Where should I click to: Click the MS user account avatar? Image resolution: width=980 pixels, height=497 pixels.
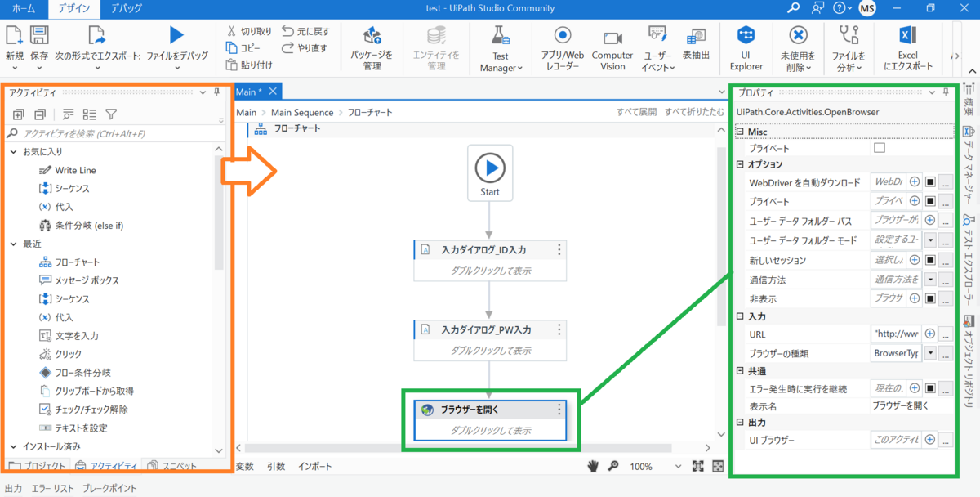point(867,8)
